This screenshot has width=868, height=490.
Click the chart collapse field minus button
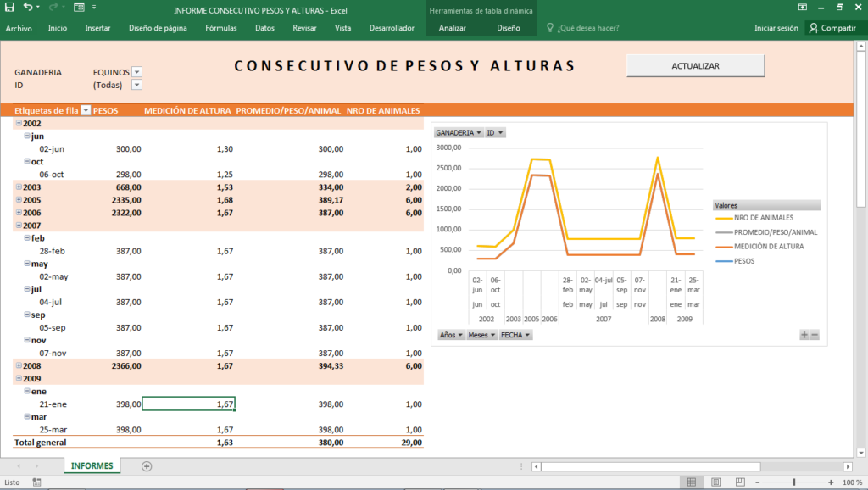815,335
